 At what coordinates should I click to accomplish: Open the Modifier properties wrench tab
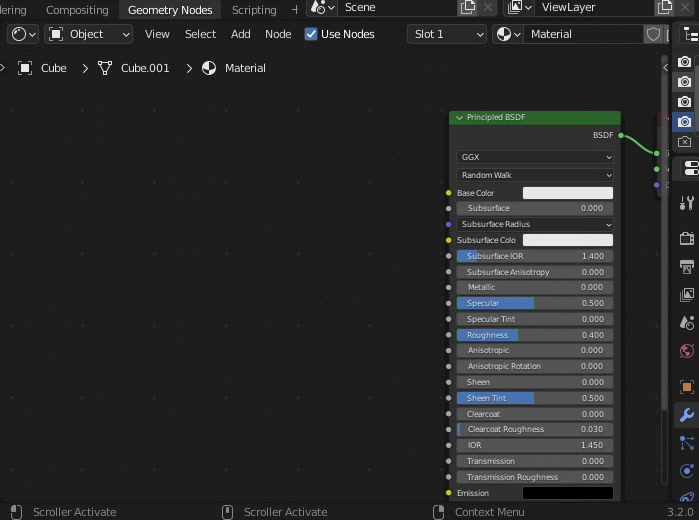tap(686, 415)
